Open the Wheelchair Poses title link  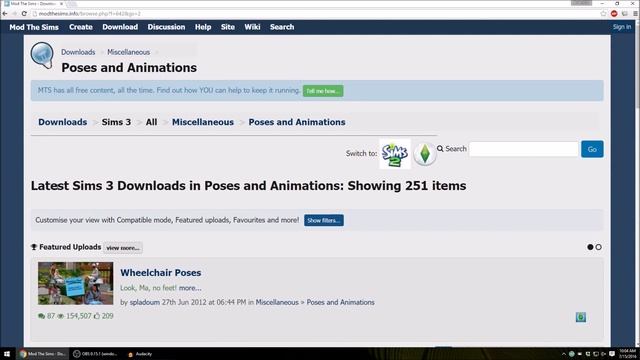pos(160,273)
